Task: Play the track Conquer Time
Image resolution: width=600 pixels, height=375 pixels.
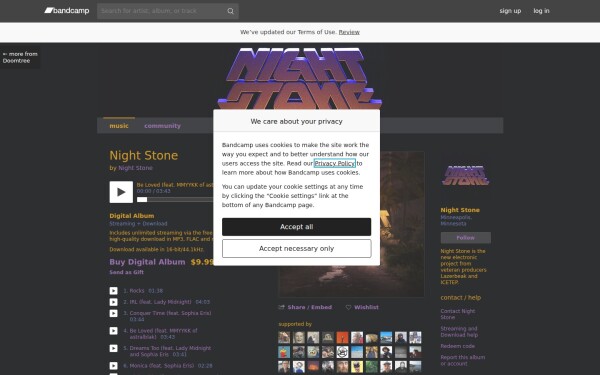Action: 114,313
